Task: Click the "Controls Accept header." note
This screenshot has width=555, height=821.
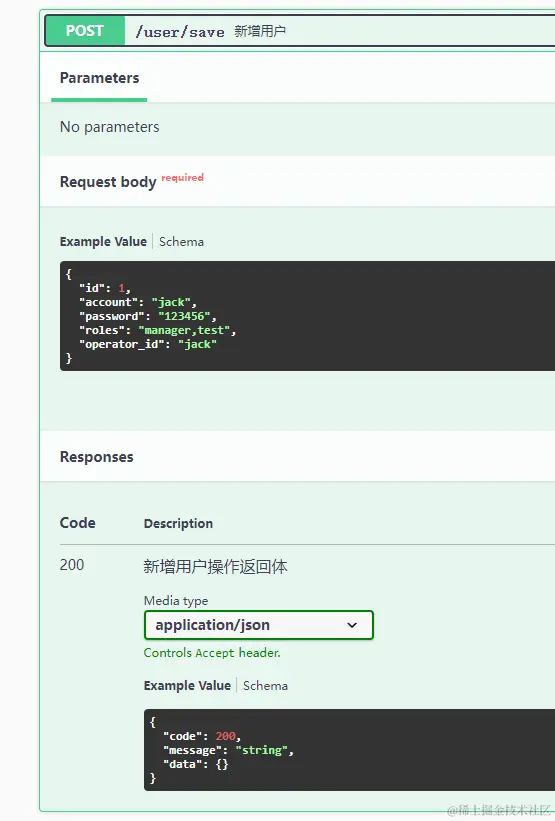Action: coord(212,652)
